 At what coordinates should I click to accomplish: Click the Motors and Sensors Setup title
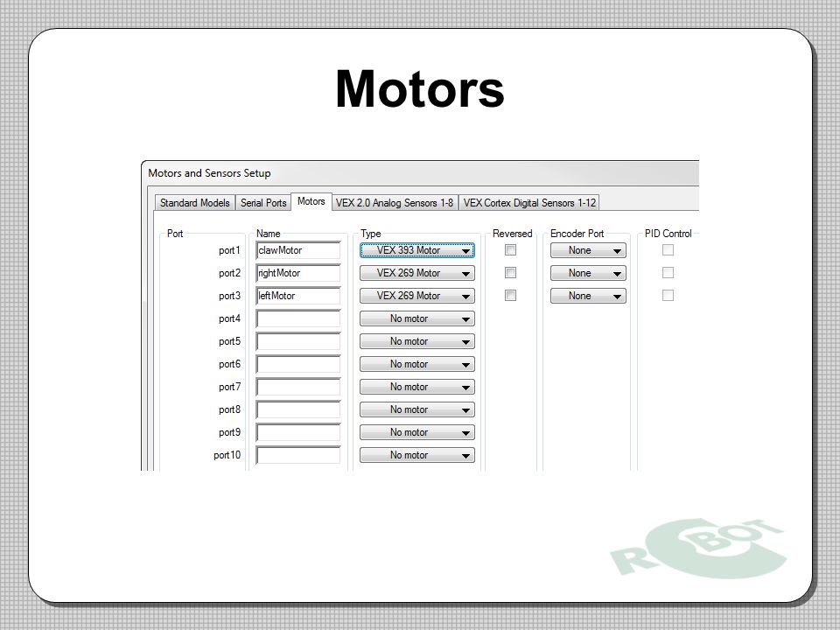point(209,173)
